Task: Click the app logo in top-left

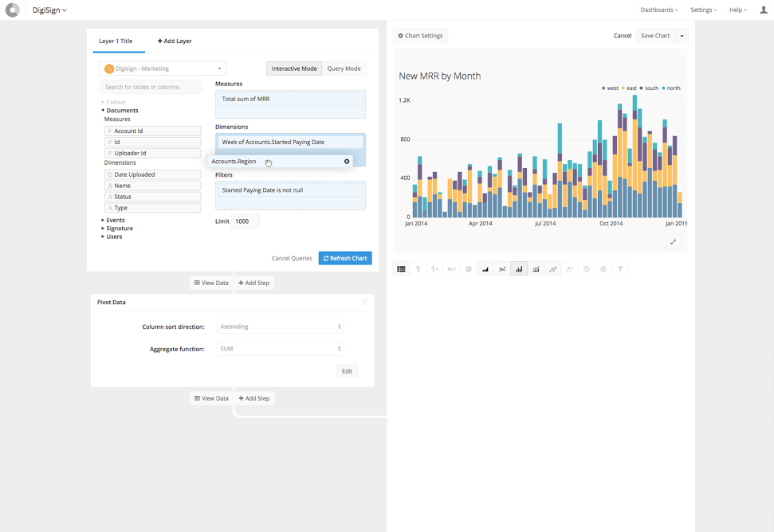Action: (x=12, y=10)
